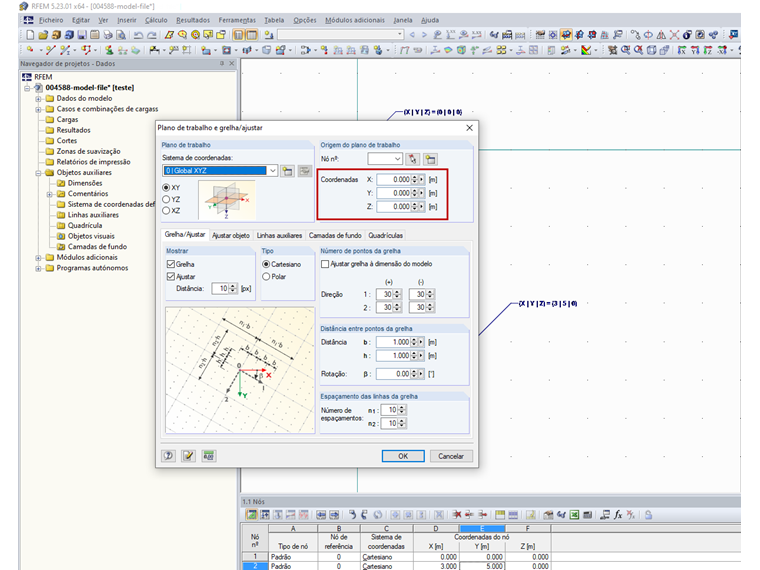Click the help icon in the dialog footer
The height and width of the screenshot is (570, 760).
click(168, 456)
